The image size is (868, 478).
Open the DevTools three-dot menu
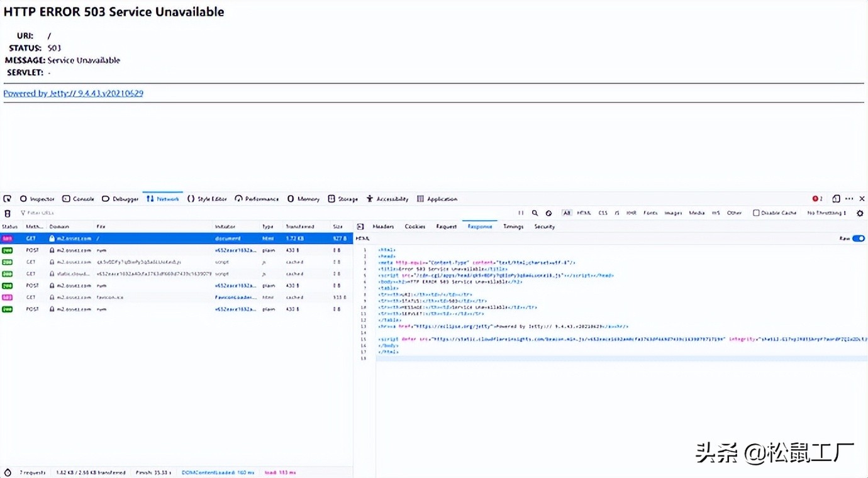click(x=849, y=199)
